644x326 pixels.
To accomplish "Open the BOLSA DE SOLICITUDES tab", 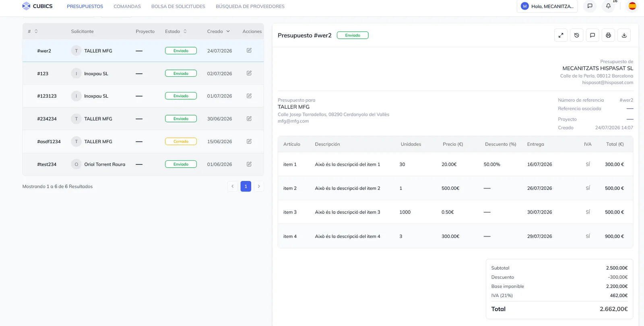I will pyautogui.click(x=178, y=6).
